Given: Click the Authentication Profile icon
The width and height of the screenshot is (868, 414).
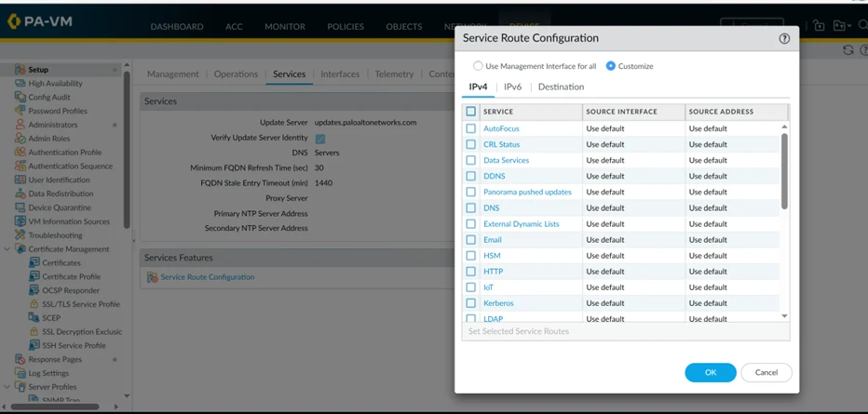Looking at the screenshot, I should click(20, 153).
